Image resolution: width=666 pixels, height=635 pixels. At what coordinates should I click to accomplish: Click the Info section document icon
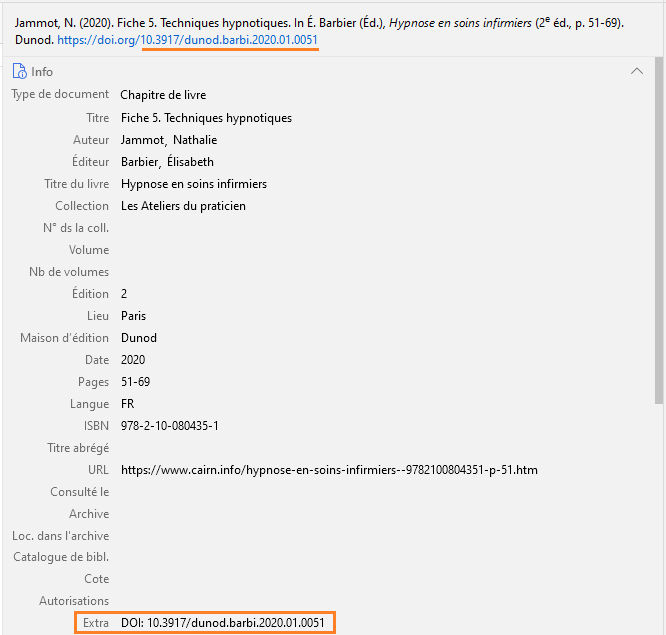click(19, 71)
